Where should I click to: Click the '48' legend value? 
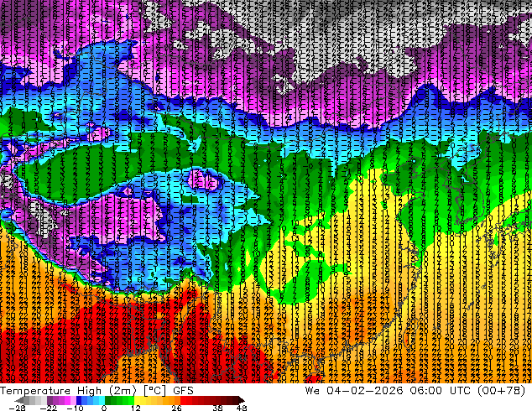[x=242, y=408]
